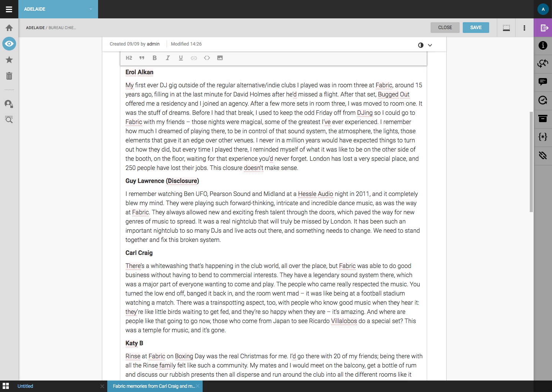Toggle italic formatting

coord(168,58)
